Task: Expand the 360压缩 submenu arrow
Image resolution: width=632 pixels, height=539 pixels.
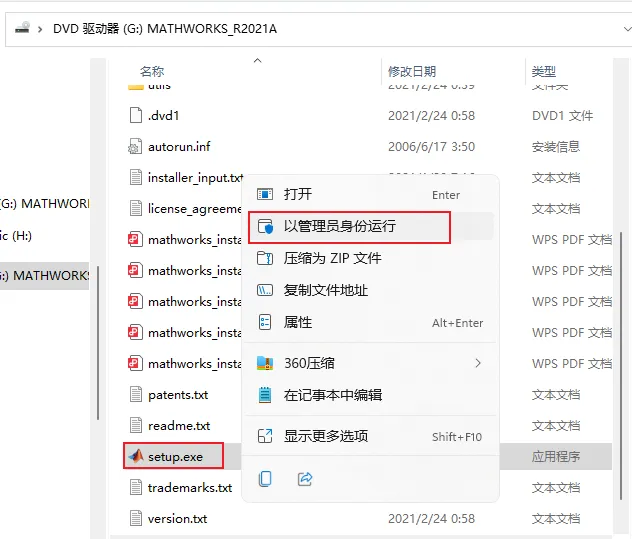Action: pyautogui.click(x=478, y=363)
